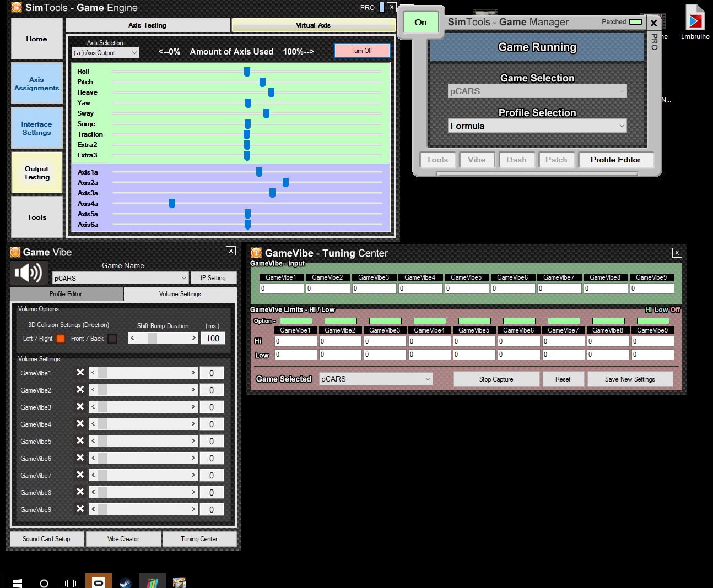The width and height of the screenshot is (713, 588).
Task: Click the SimTools Game Engine logo icon
Action: point(17,8)
